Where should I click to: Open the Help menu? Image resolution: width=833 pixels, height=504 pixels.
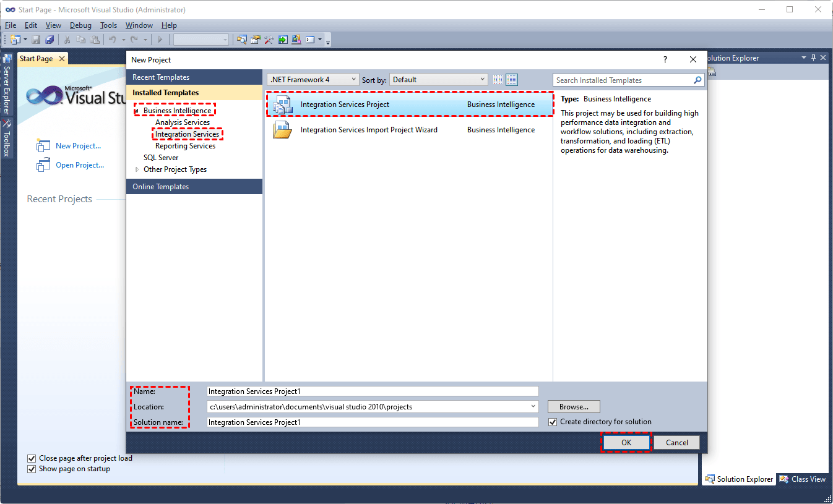click(169, 25)
